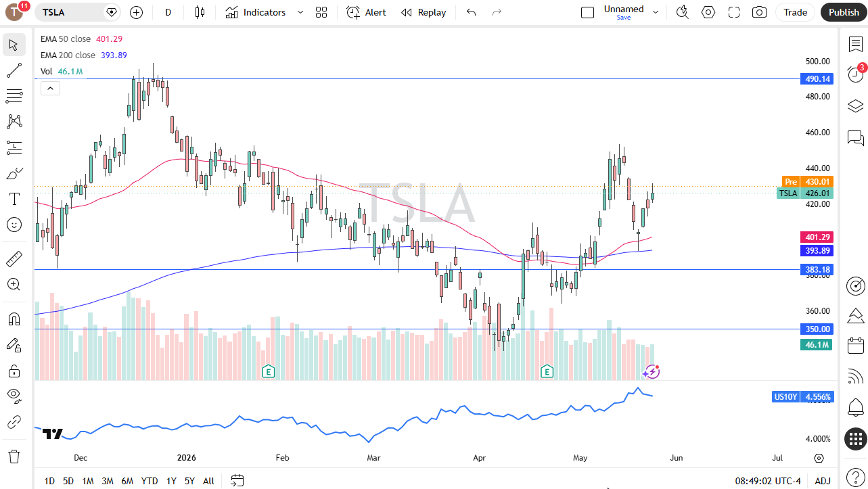Open the brush drawing tools
This screenshot has height=489, width=868.
14,173
